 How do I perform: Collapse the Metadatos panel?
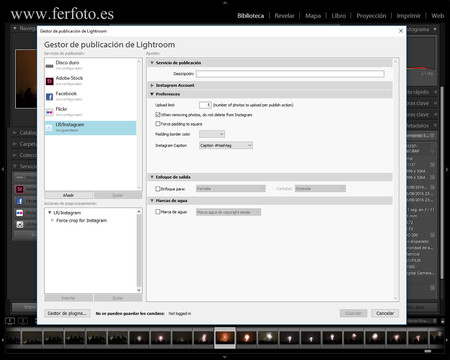pyautogui.click(x=435, y=126)
